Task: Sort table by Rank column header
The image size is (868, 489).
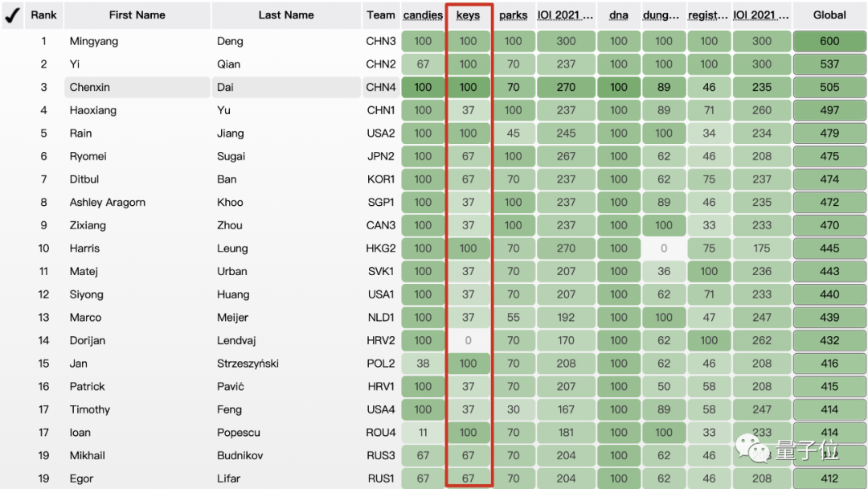Action: pos(43,15)
